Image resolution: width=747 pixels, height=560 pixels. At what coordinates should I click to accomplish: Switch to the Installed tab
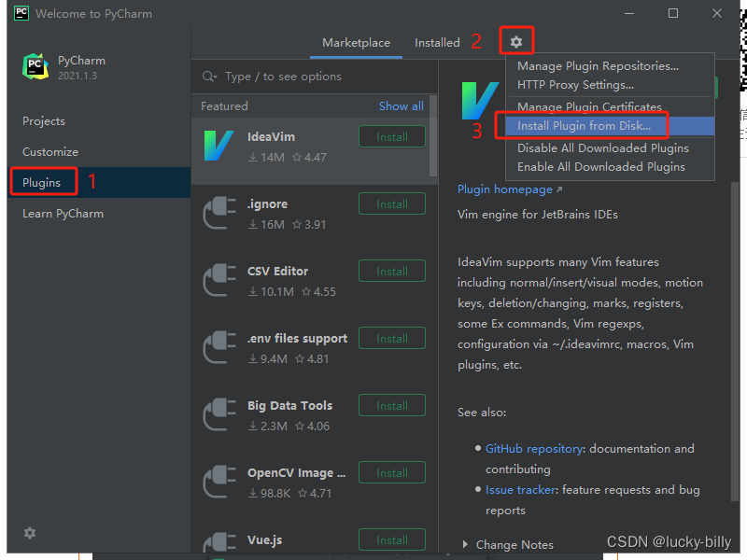(x=437, y=43)
